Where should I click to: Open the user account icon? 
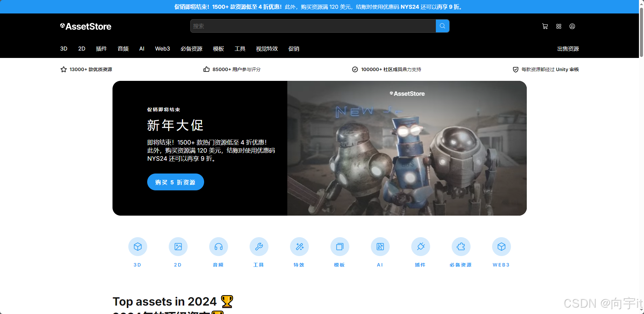click(572, 26)
